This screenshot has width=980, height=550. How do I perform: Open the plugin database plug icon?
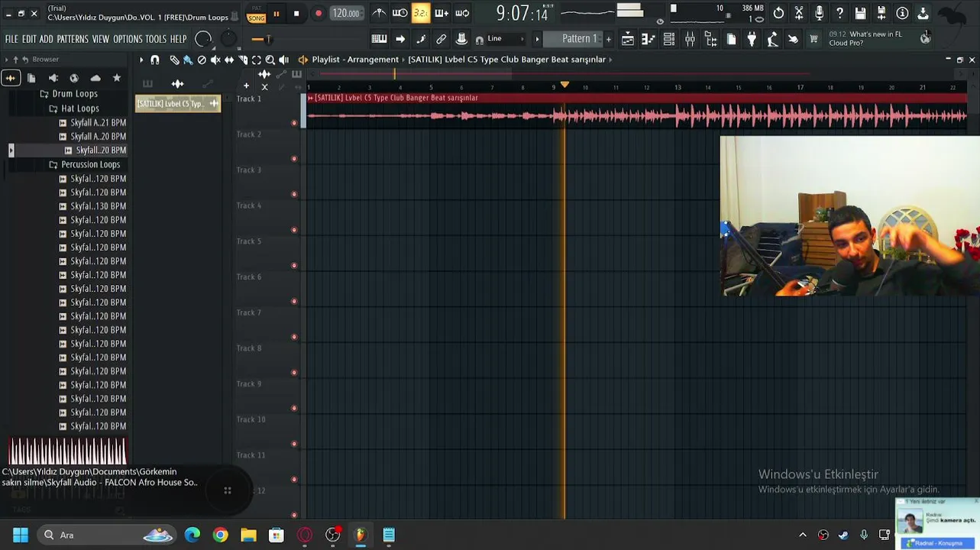point(752,39)
